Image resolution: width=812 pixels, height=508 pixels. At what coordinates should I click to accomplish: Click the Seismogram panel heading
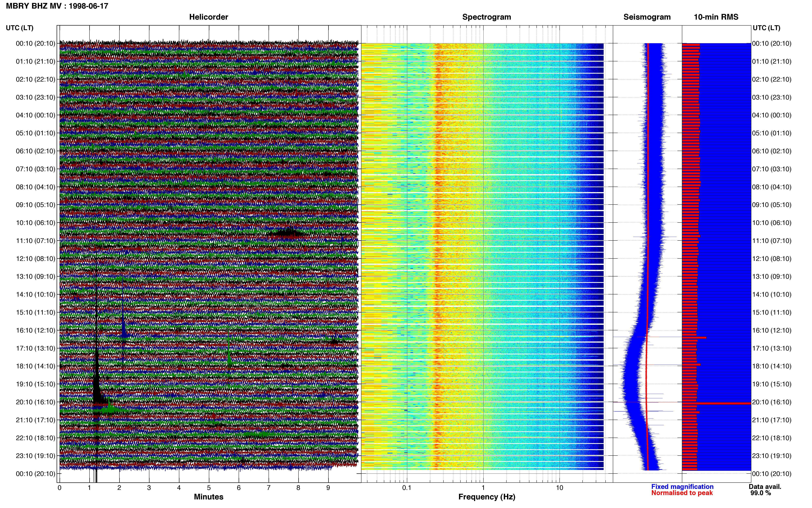647,17
